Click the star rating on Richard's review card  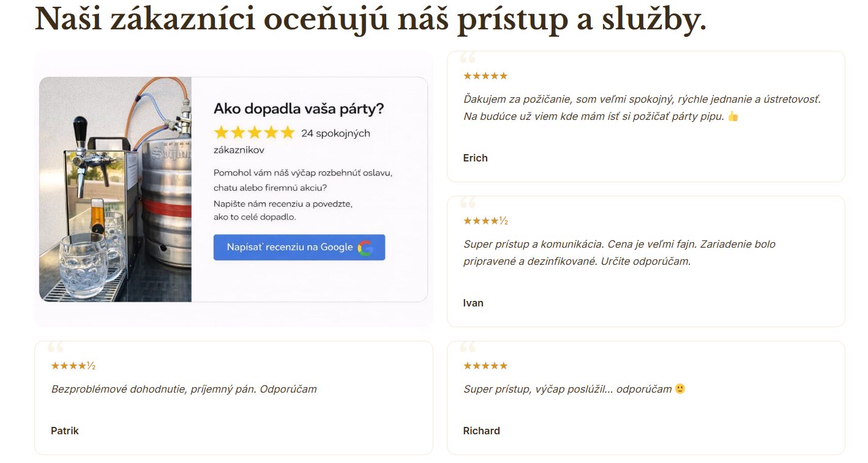coord(485,365)
